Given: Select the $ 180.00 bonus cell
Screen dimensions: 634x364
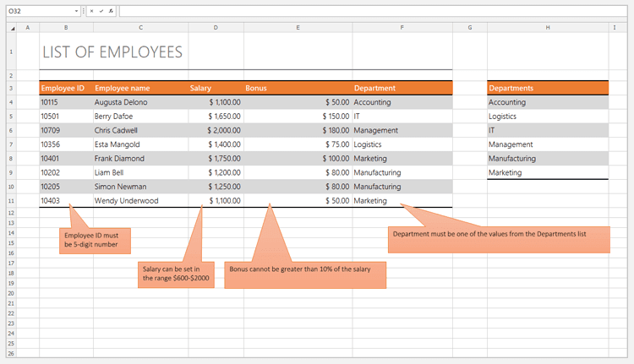Looking at the screenshot, I should point(298,131).
